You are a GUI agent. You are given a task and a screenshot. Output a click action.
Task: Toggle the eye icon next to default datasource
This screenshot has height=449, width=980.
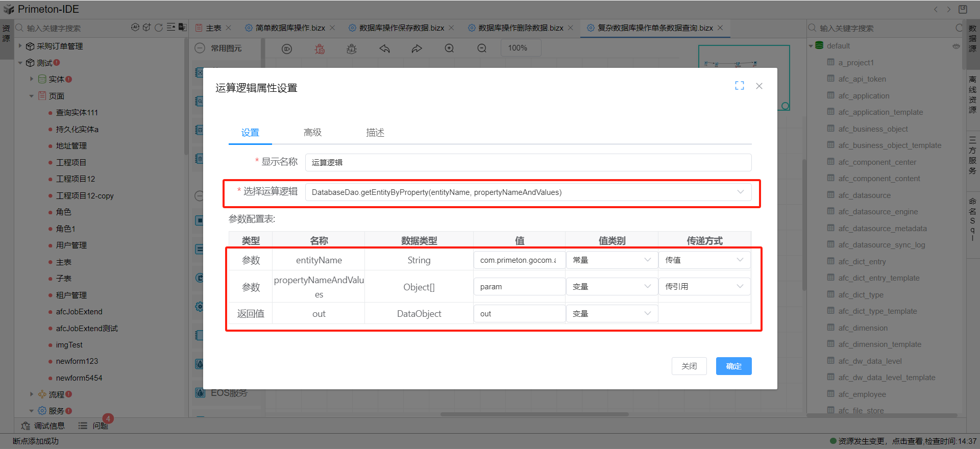tap(955, 46)
